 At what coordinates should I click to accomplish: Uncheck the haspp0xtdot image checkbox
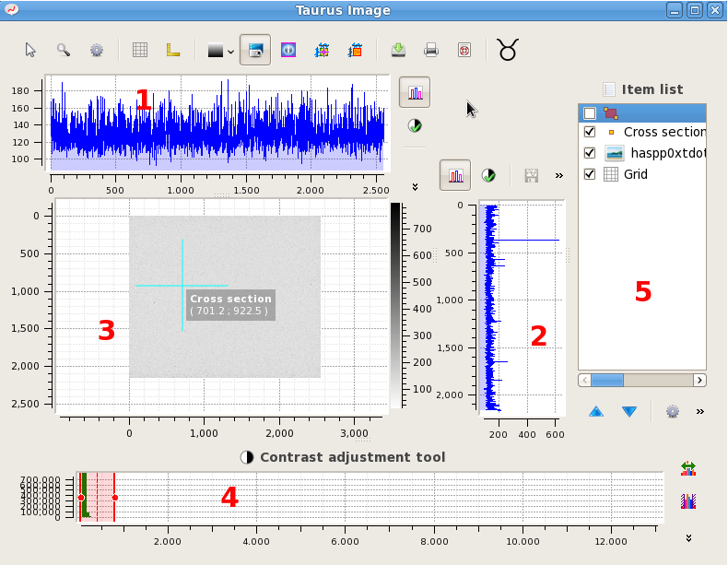(x=590, y=153)
